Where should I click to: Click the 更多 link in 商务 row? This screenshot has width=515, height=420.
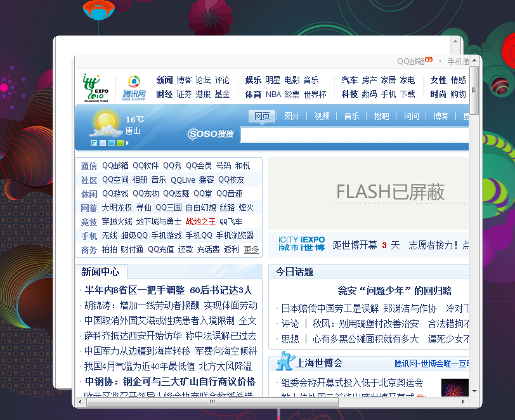pos(252,250)
